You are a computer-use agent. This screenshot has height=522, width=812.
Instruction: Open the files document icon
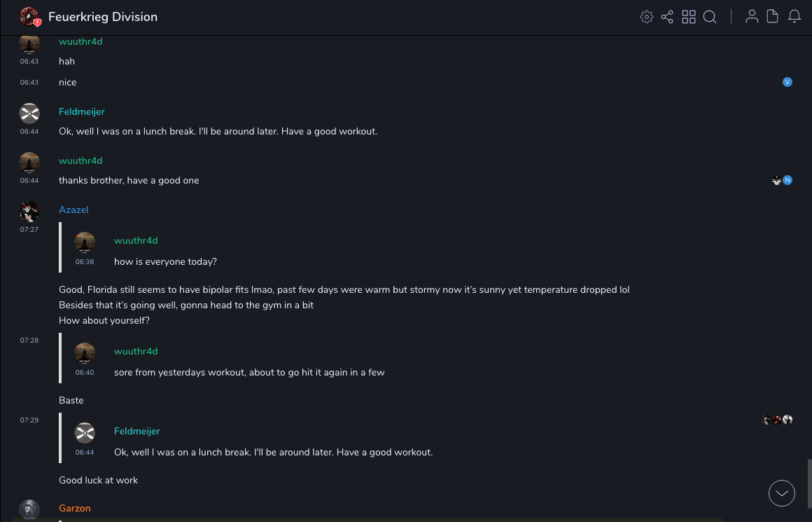click(773, 17)
